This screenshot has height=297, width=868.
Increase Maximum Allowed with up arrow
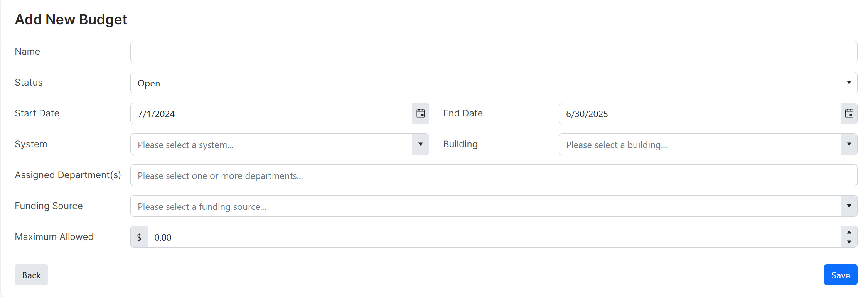(x=849, y=232)
